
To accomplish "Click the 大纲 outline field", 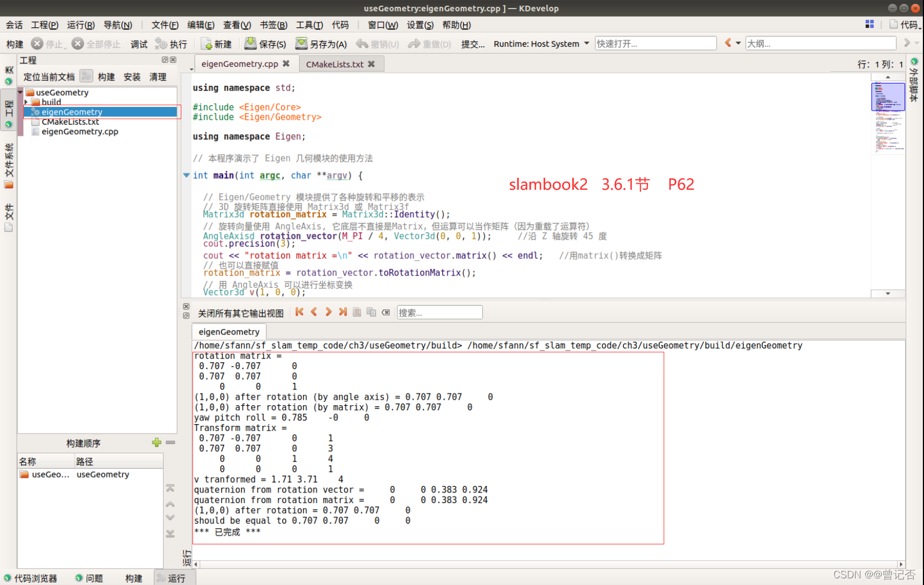I will pos(821,43).
